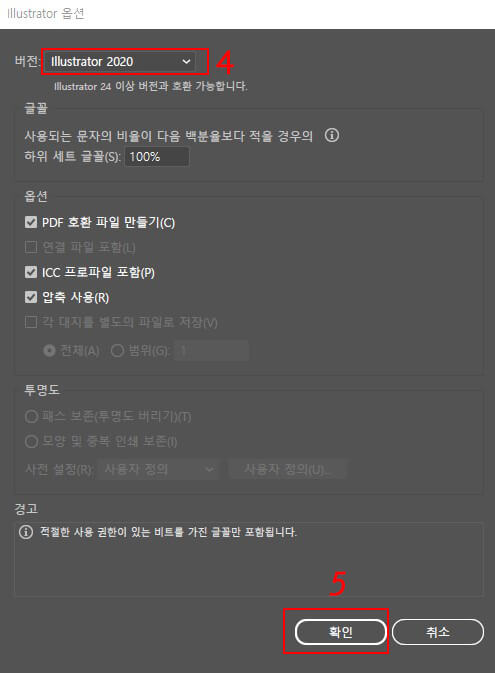This screenshot has height=673, width=495.
Task: Click the 범위 range input field
Action: coord(212,351)
